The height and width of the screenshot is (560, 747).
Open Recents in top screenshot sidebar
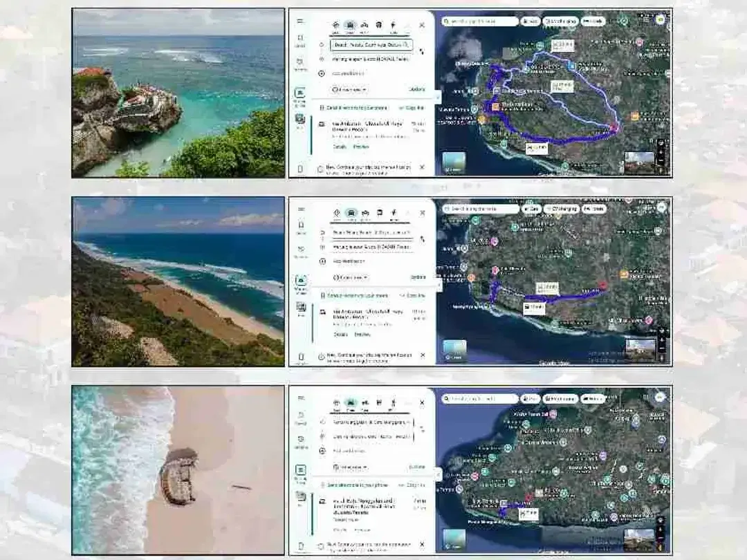300,64
